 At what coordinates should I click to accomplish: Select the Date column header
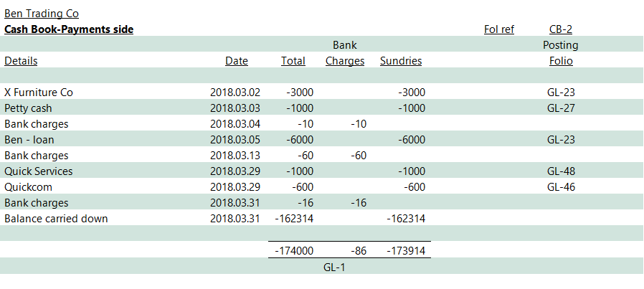(236, 61)
